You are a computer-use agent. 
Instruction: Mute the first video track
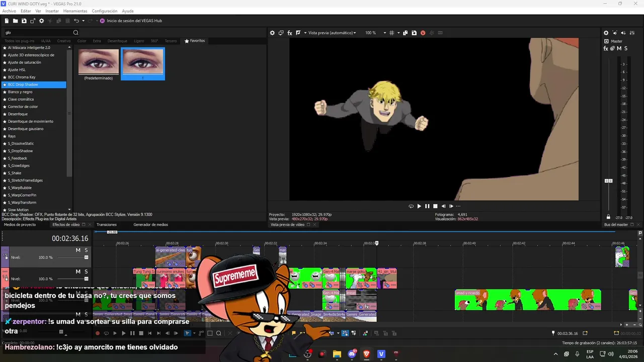78,250
